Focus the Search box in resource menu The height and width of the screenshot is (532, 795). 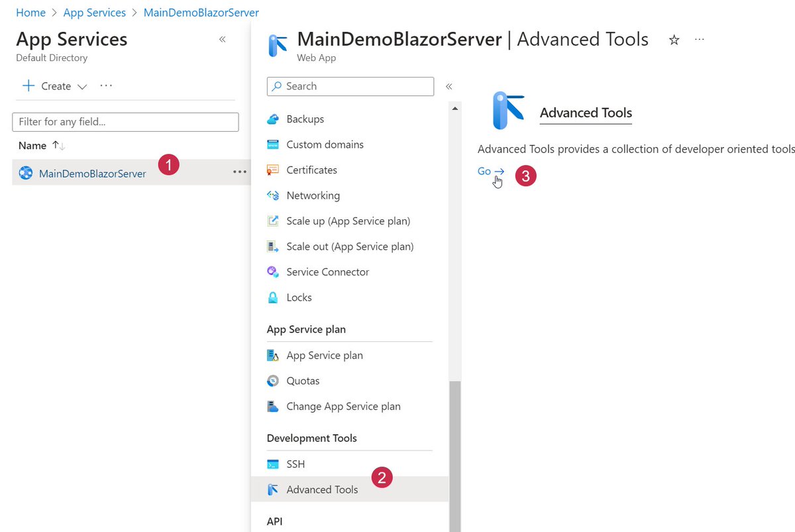[x=350, y=86]
